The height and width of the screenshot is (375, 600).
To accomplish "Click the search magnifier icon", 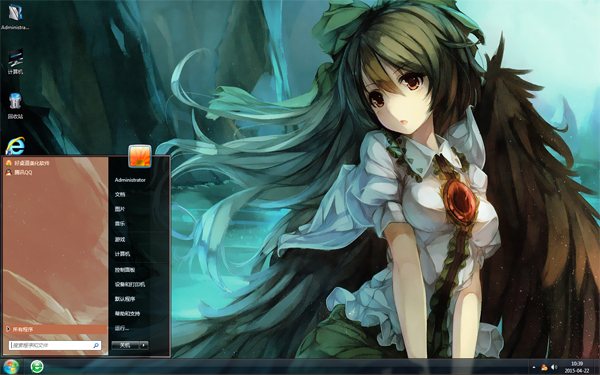I will point(96,345).
